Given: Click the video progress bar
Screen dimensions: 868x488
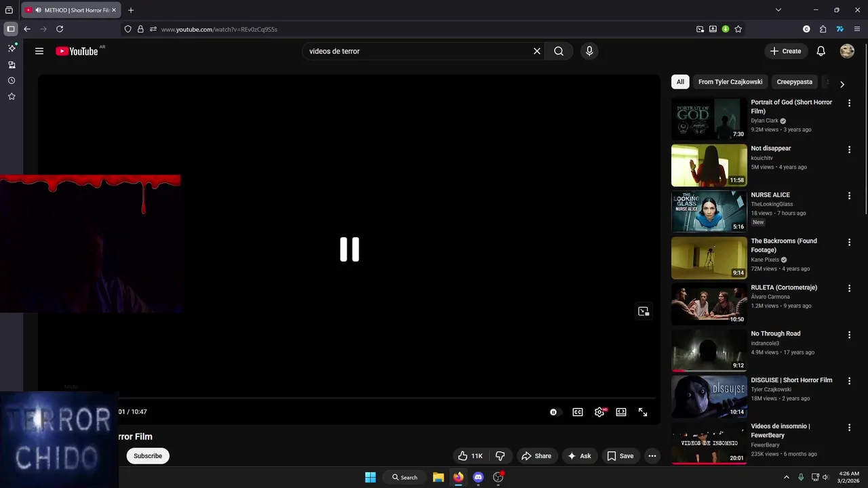Looking at the screenshot, I should pyautogui.click(x=387, y=398).
